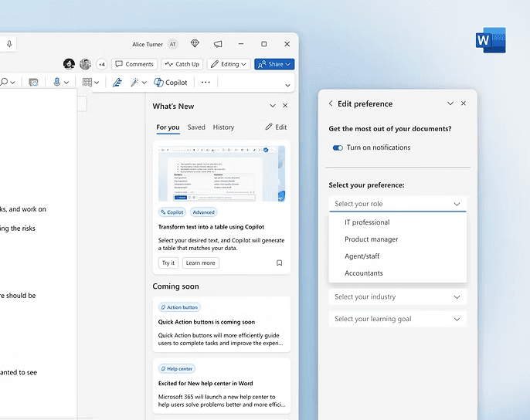Select the For you tab
This screenshot has height=420, width=530.
(x=168, y=127)
